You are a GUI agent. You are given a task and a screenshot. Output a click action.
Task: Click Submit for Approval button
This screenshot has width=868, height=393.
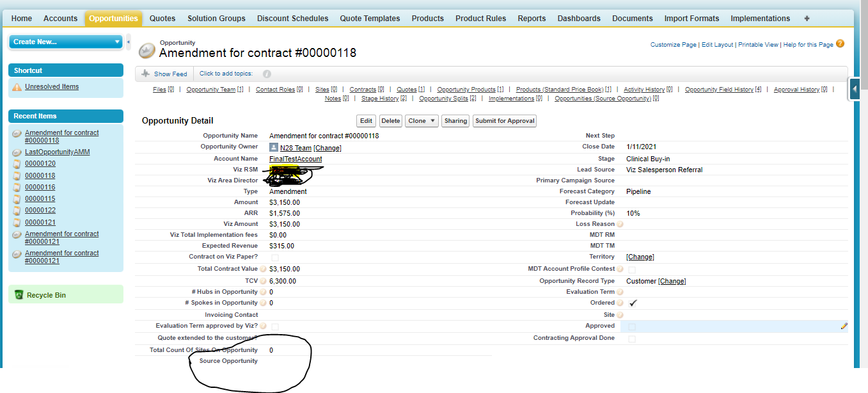tap(505, 121)
